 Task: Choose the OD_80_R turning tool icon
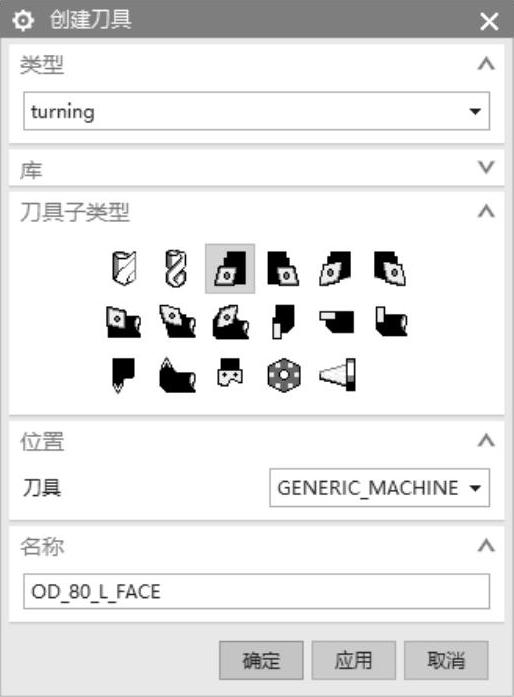[x=283, y=268]
